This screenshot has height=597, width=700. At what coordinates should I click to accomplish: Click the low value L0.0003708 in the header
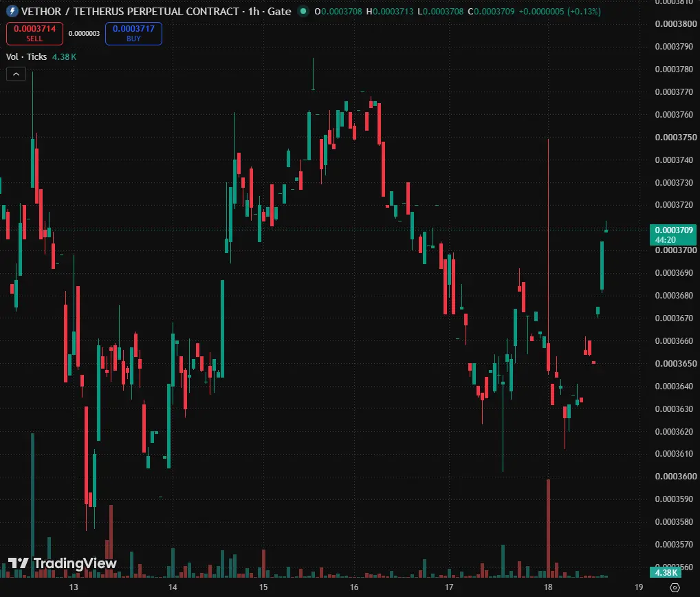441,11
